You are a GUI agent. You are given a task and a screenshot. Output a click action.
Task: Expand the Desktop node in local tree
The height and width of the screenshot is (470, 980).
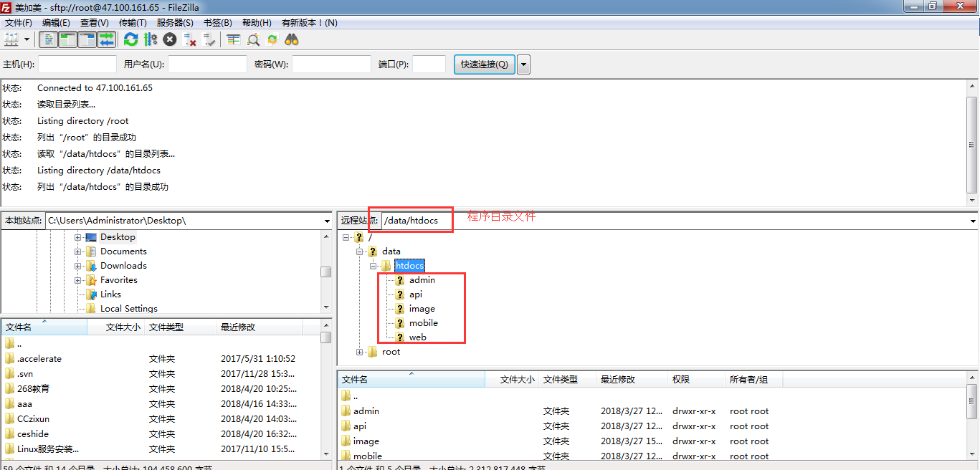[x=77, y=237]
